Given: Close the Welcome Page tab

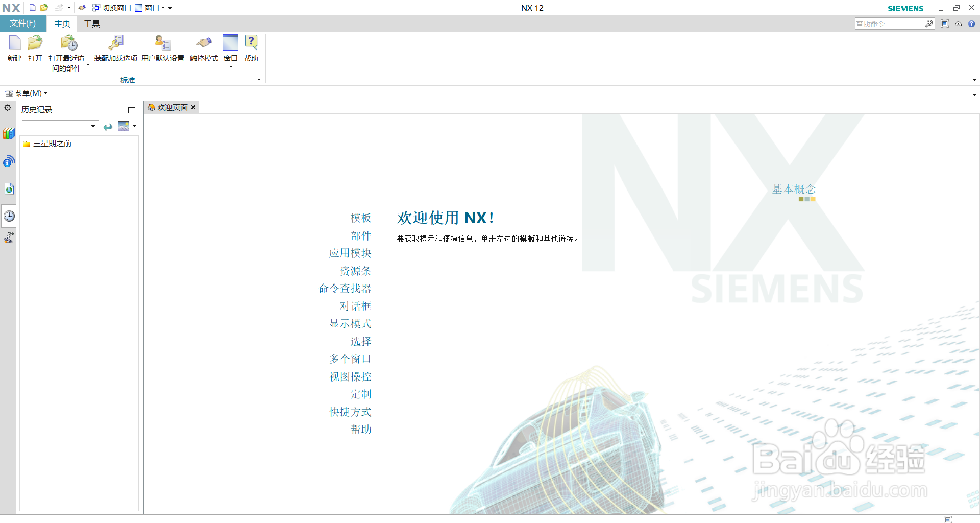Looking at the screenshot, I should 193,107.
